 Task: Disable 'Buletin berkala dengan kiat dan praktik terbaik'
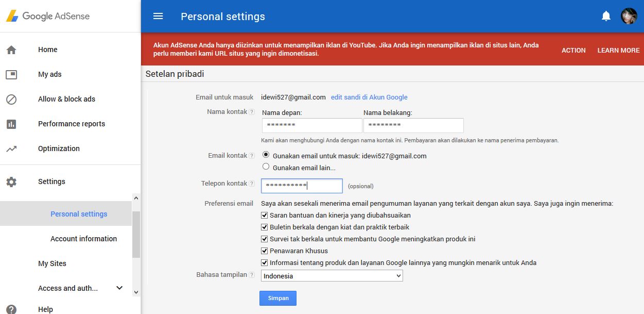click(264, 227)
